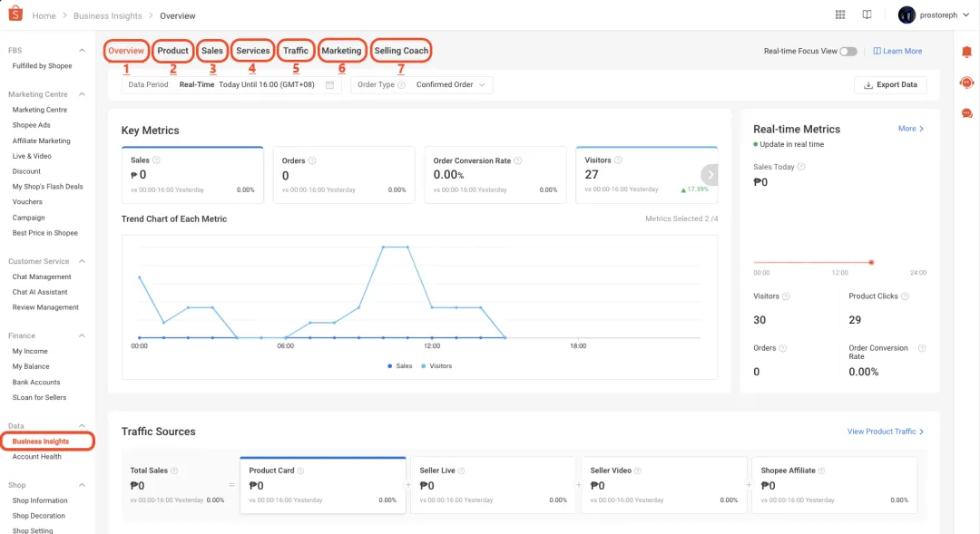Click info icon beside real-time Visitors

[786, 296]
